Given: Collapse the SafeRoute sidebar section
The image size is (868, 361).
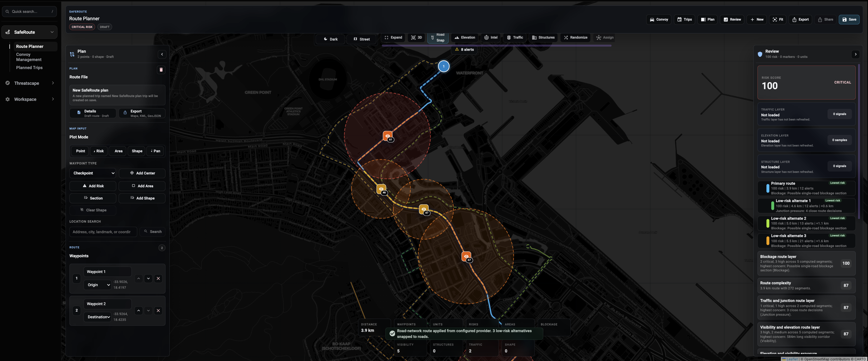Looking at the screenshot, I should coord(29,32).
